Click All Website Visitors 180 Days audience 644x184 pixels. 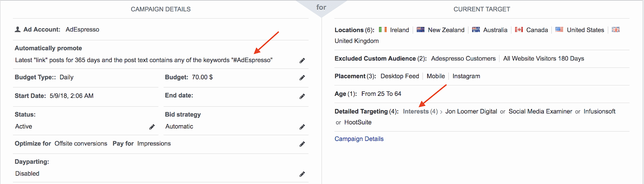pyautogui.click(x=543, y=59)
